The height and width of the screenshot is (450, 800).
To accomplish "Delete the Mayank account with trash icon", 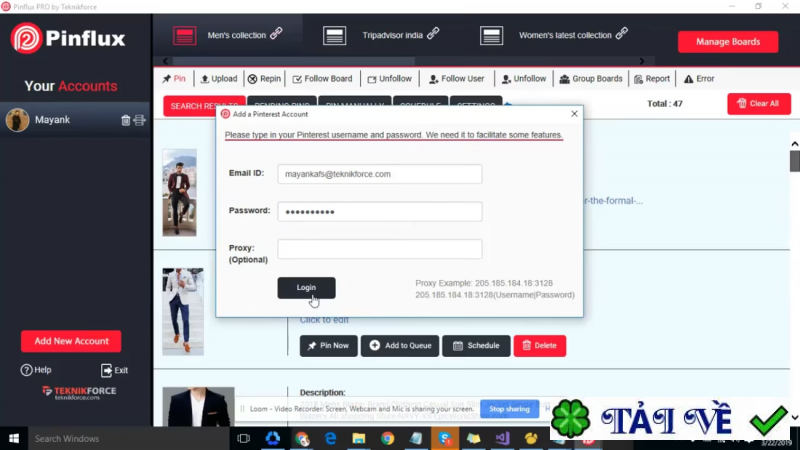I will 126,120.
